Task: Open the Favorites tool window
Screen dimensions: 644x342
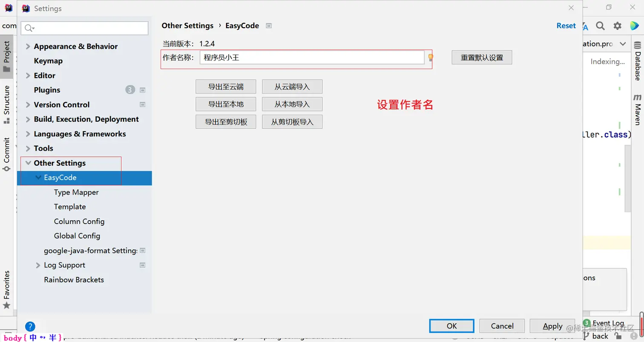Action: (7, 290)
